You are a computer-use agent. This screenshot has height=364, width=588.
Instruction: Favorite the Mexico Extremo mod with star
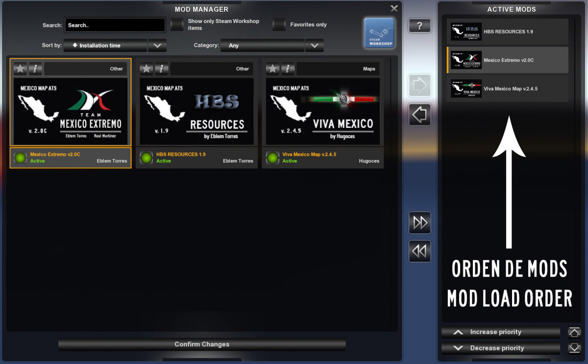point(20,69)
